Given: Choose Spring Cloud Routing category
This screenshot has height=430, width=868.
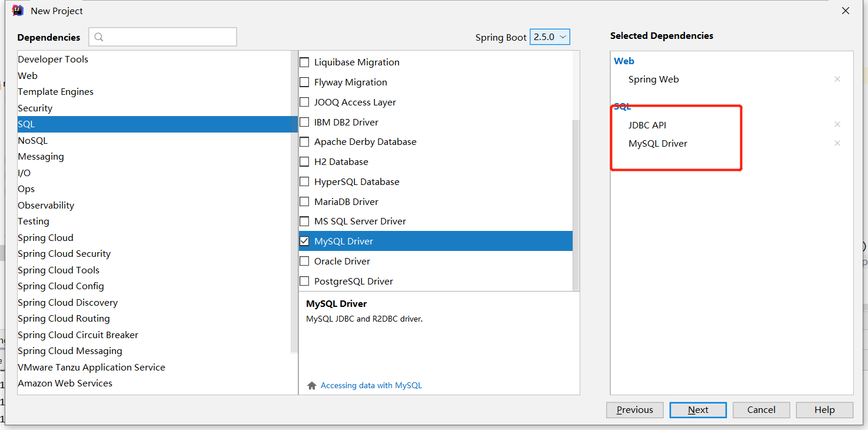Looking at the screenshot, I should point(154,319).
